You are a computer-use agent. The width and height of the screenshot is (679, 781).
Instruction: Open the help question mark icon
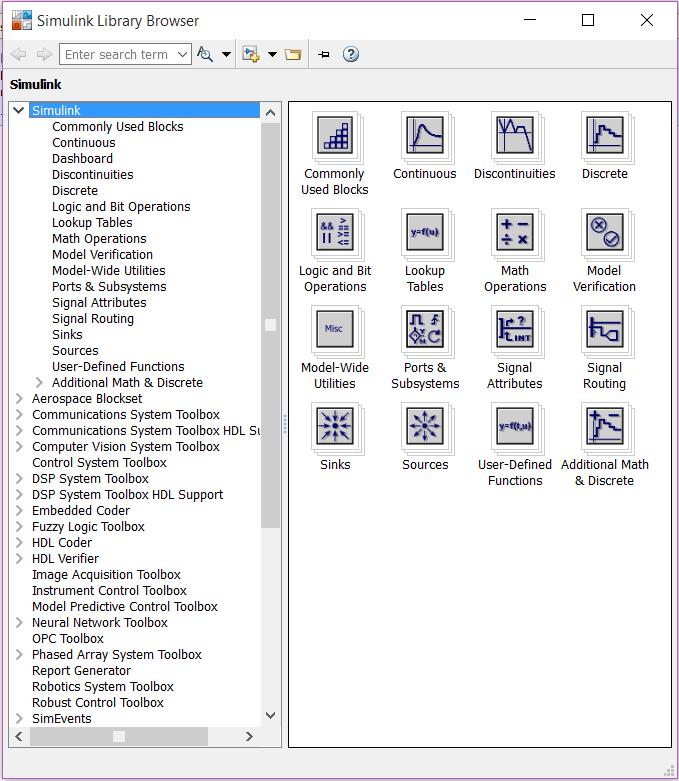[x=351, y=54]
